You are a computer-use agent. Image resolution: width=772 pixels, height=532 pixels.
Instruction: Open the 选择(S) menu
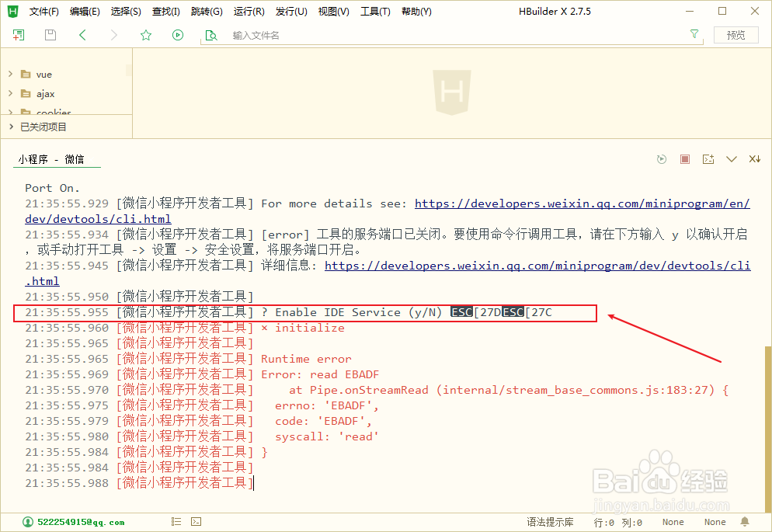coord(126,12)
